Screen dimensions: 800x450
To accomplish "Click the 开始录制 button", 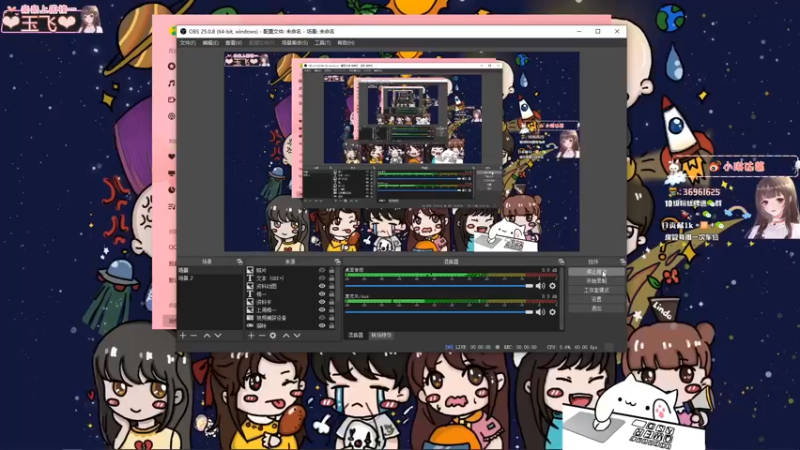I will coord(596,281).
